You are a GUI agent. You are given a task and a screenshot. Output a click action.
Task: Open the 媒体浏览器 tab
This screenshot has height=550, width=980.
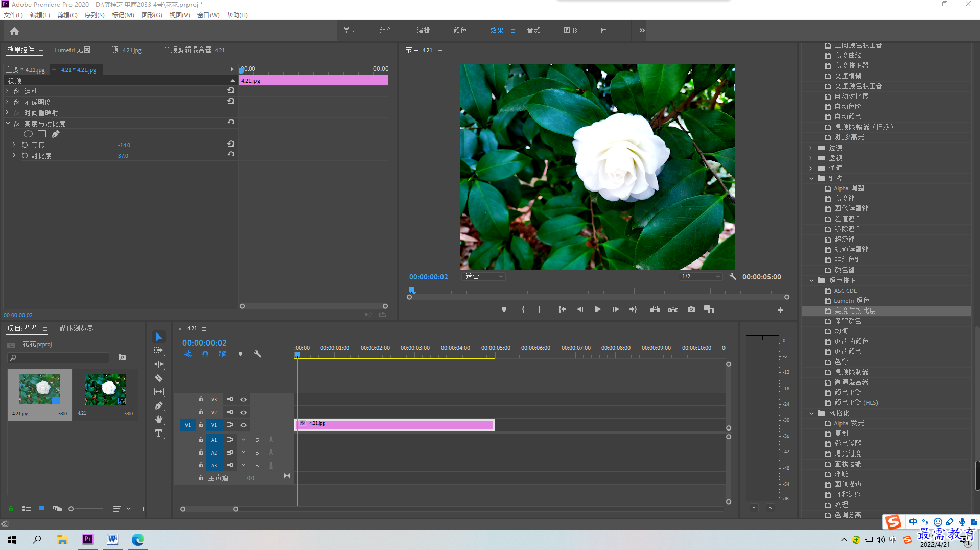[x=76, y=328]
